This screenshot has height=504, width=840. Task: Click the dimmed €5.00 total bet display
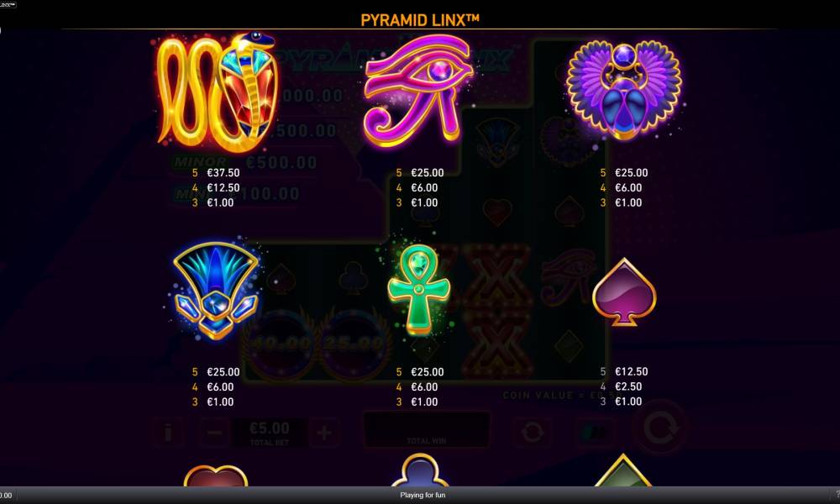coord(270,433)
